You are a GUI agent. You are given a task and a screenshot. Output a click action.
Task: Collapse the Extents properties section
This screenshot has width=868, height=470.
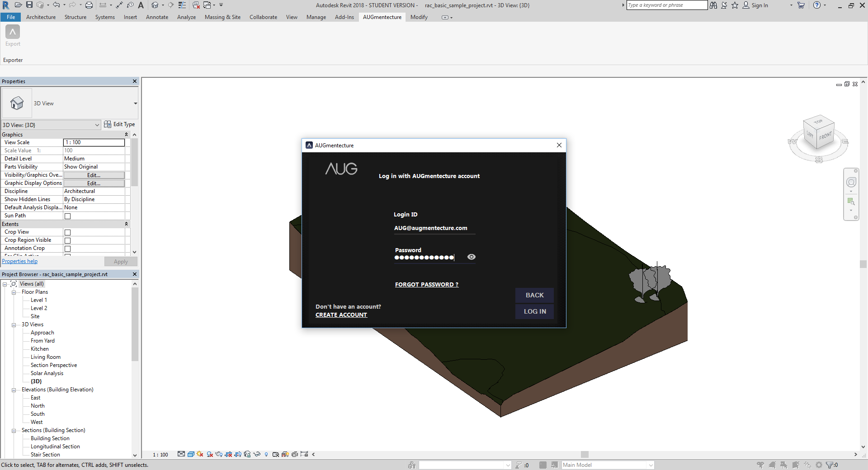pyautogui.click(x=127, y=224)
